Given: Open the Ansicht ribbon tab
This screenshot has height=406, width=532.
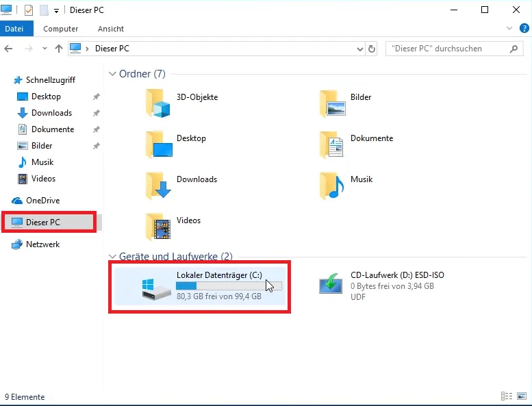Looking at the screenshot, I should click(x=111, y=29).
